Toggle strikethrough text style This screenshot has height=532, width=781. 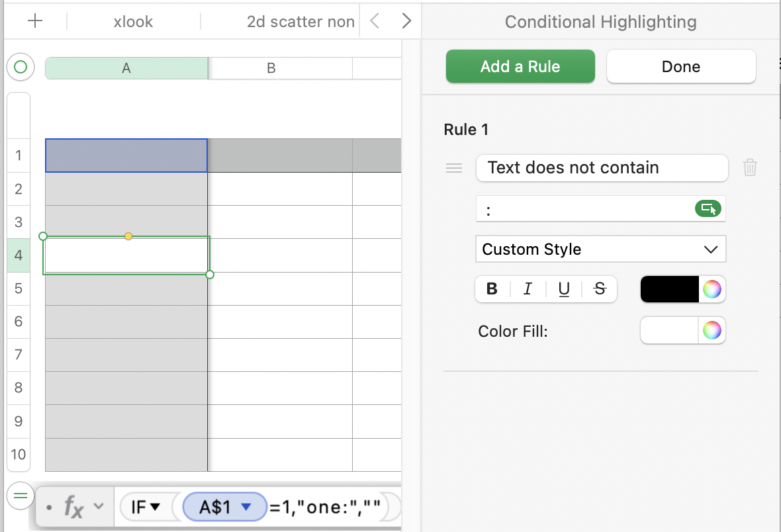click(600, 289)
